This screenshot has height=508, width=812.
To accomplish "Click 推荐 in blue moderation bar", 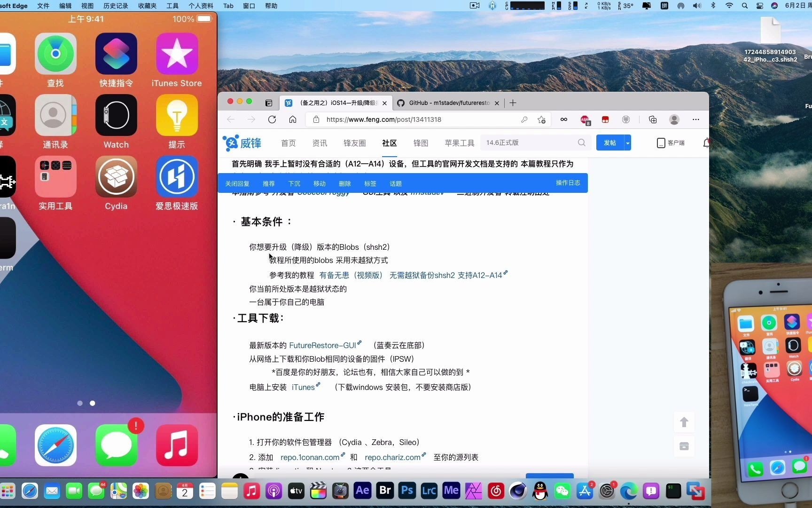I will (269, 183).
